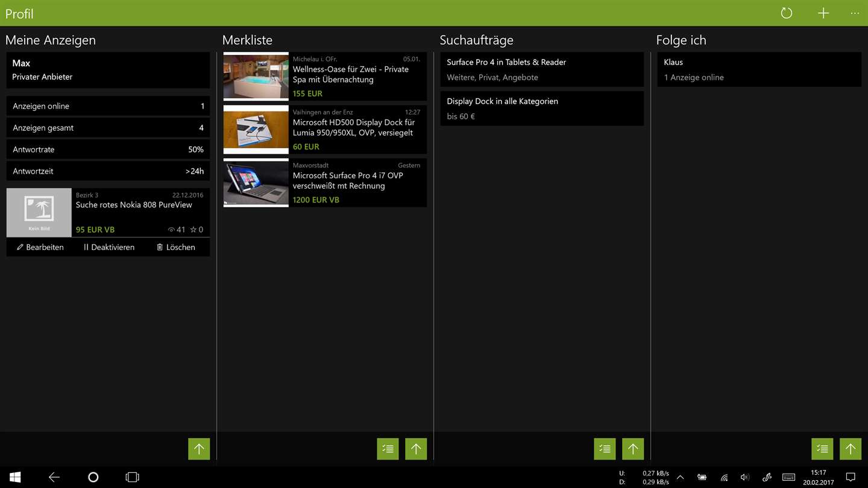Open multi-select mode in Merkliste column
Screen dimensions: 868x488
[x=388, y=449]
